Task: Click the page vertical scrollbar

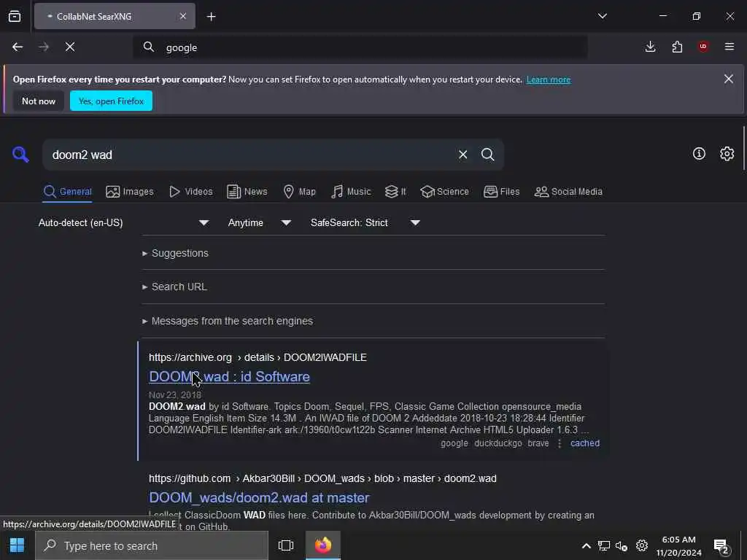Action: [x=743, y=148]
